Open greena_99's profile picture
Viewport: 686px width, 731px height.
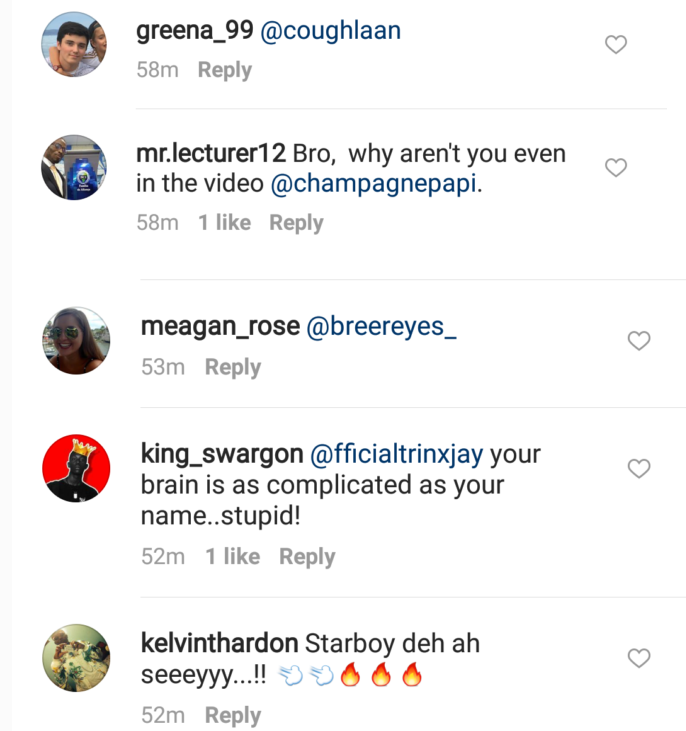pos(74,45)
